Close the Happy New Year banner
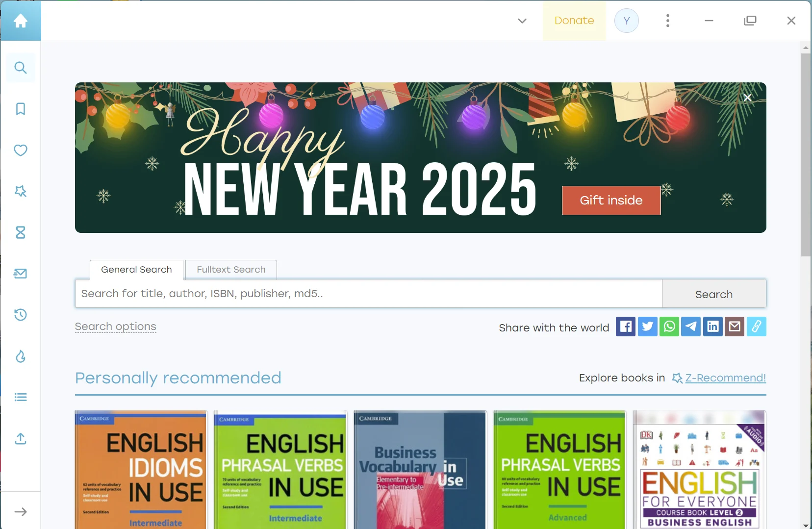Viewport: 812px width, 529px height. (747, 98)
